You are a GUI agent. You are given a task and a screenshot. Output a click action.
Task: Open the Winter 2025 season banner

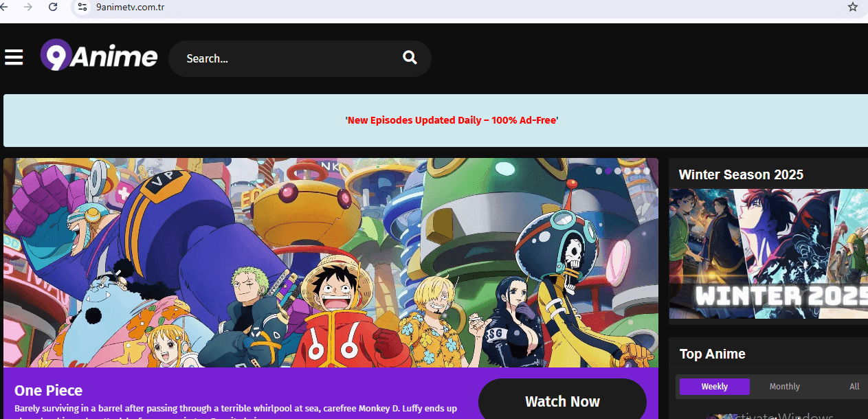(x=768, y=254)
